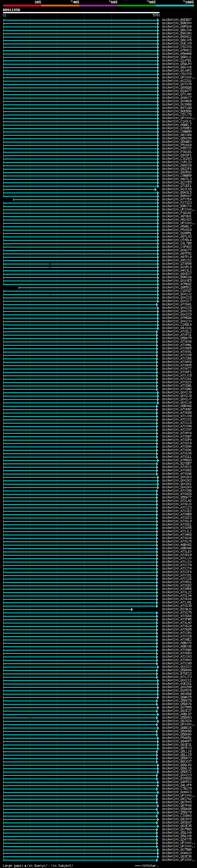Click the red 20% identity legend segment
The width and height of the screenshot is (197, 868).
coord(22,6)
